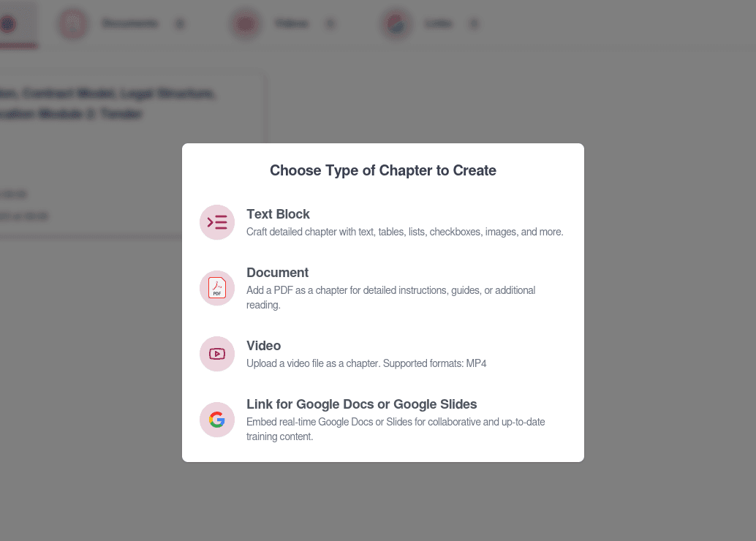This screenshot has height=541, width=756.
Task: Click the Videos count badge
Action: tap(330, 23)
